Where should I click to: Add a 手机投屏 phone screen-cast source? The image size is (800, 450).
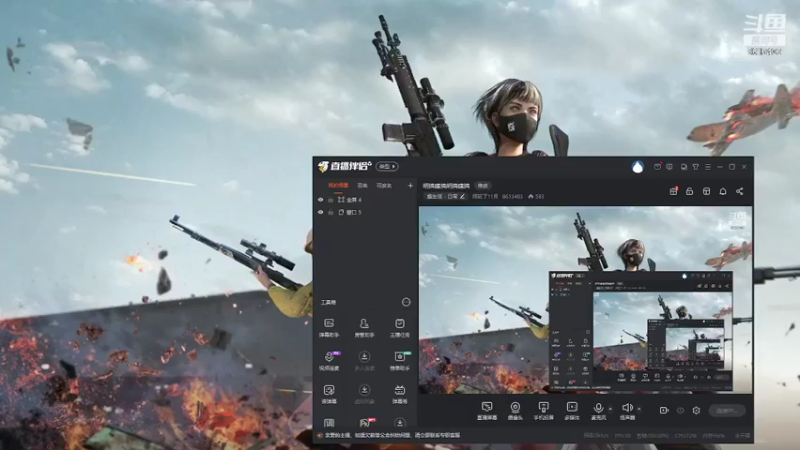(543, 411)
